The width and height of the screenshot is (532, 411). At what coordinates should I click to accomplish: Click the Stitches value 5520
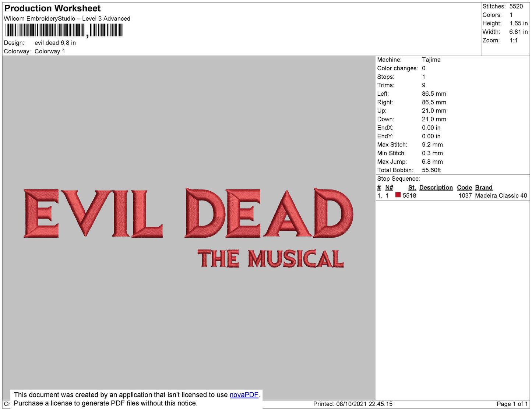[516, 6]
